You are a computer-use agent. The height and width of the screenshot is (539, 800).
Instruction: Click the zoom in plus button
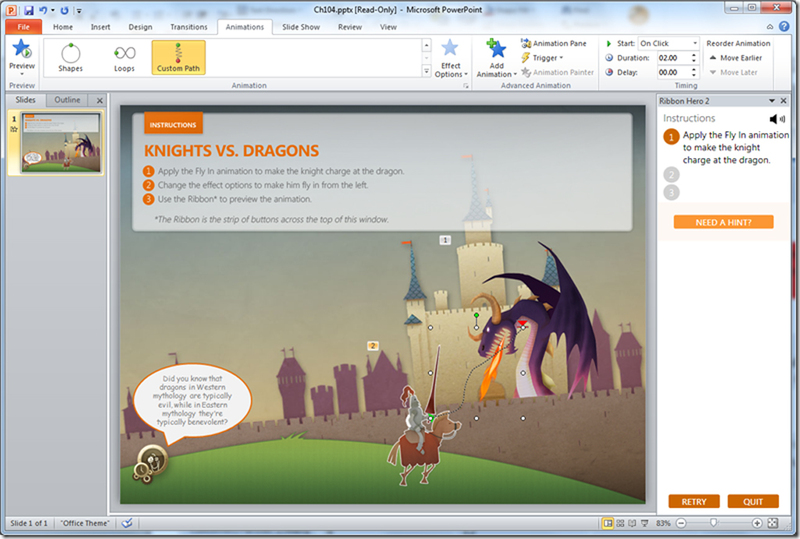(757, 523)
